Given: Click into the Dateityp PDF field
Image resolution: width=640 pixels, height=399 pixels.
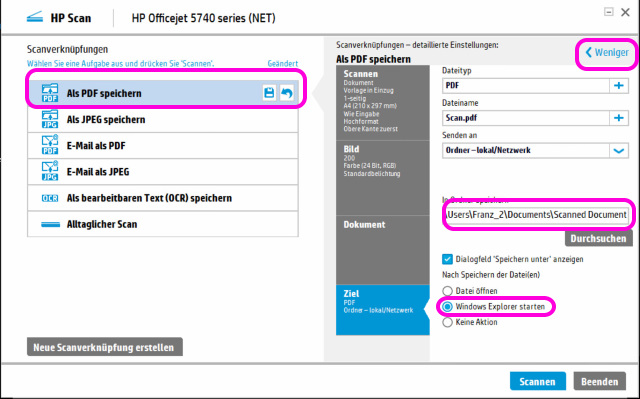Looking at the screenshot, I should coord(526,85).
